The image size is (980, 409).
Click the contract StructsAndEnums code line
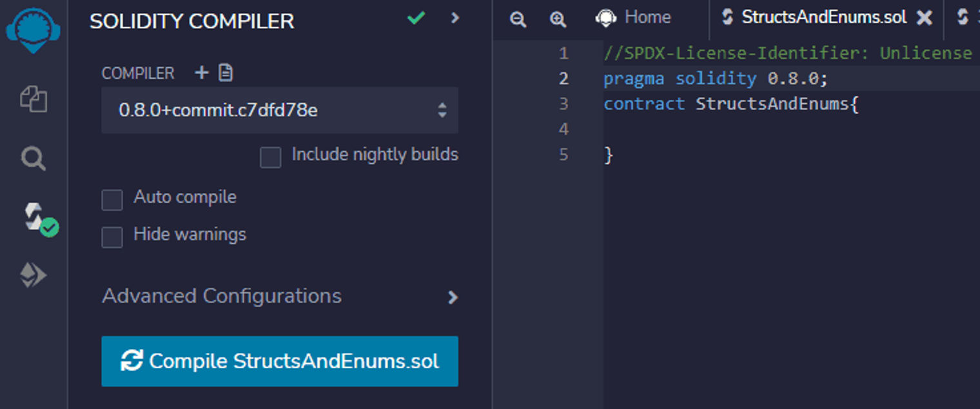tap(731, 104)
